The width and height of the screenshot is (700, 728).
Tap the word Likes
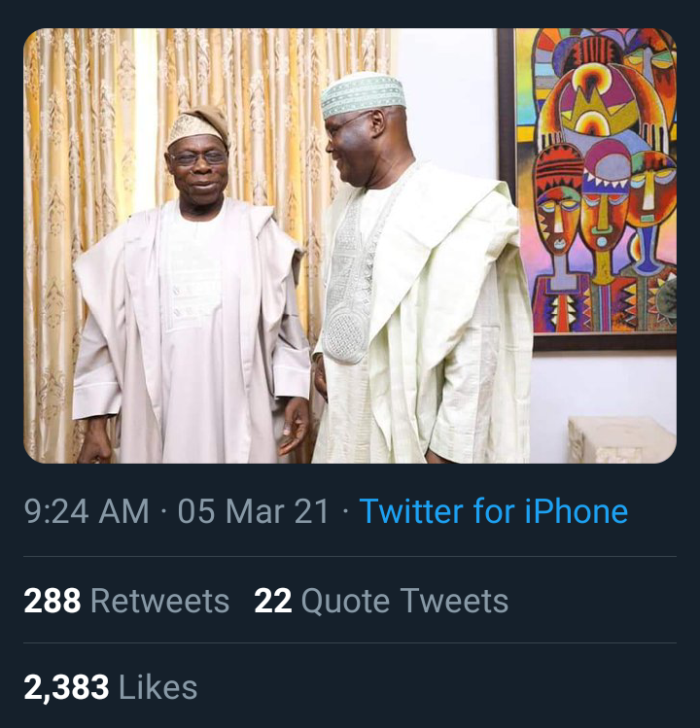point(157,687)
